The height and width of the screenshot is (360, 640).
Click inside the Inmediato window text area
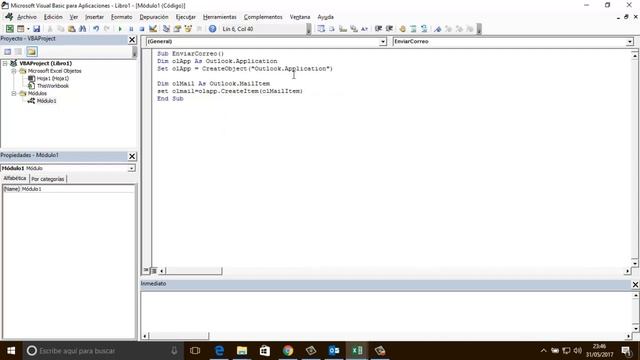(386, 311)
